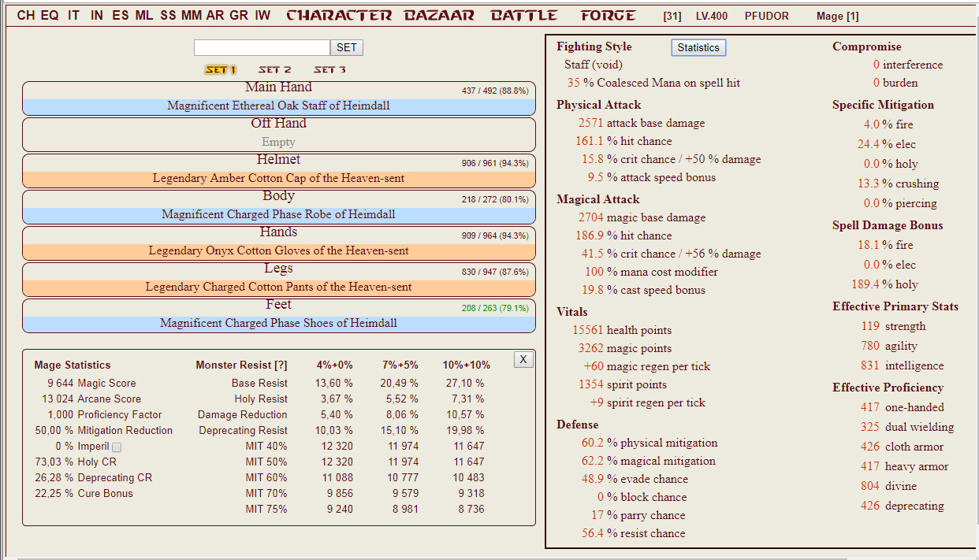Switch to Set 2 tab
Viewport: 979px width, 560px height.
click(274, 70)
